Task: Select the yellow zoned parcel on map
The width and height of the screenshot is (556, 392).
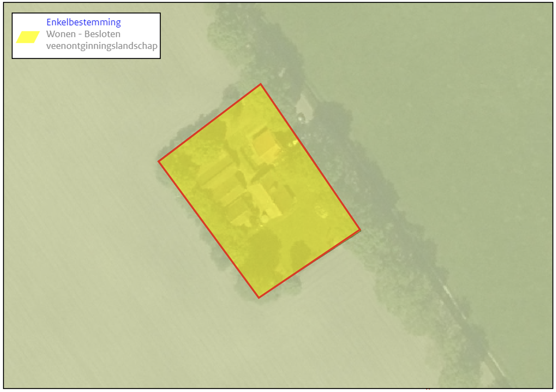Action: click(259, 191)
